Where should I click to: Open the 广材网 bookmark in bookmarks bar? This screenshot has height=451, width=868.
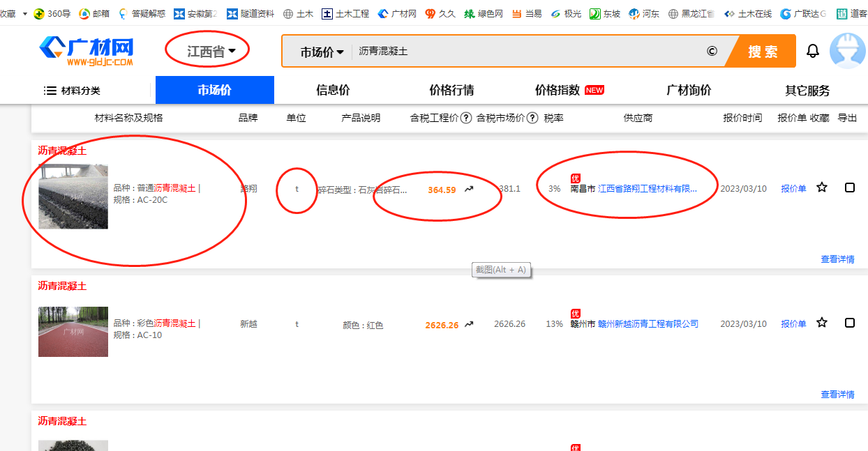point(397,13)
